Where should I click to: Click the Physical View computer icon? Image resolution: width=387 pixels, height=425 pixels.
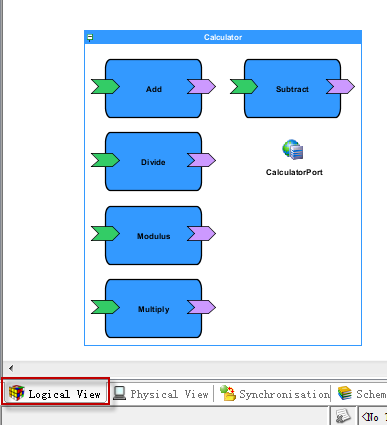click(119, 393)
